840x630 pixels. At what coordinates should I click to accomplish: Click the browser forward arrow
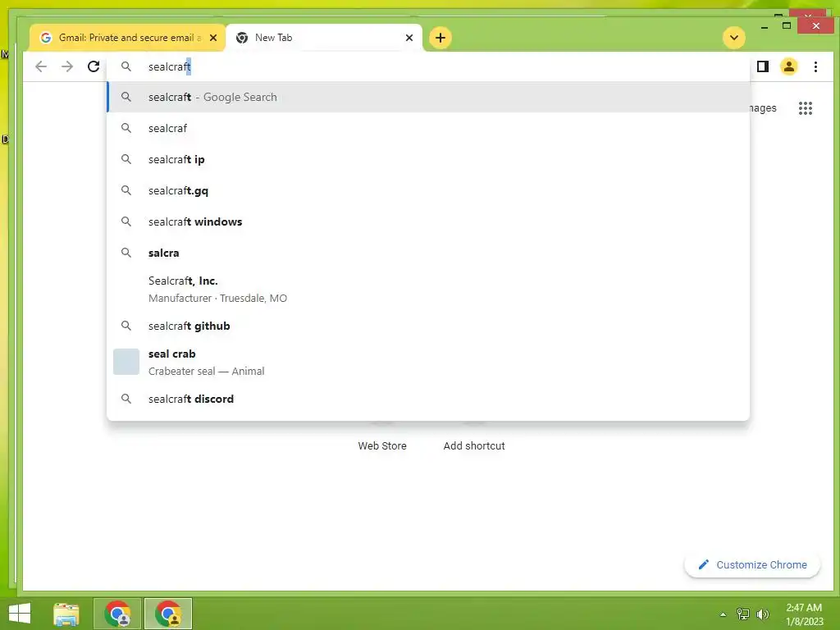point(67,66)
